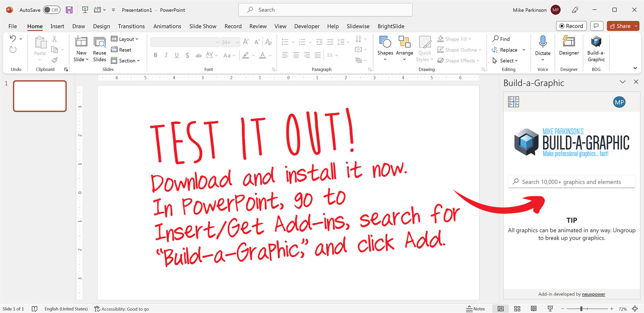Click the Build-a-Graphic library grid icon
644x313 pixels.
pyautogui.click(x=513, y=102)
